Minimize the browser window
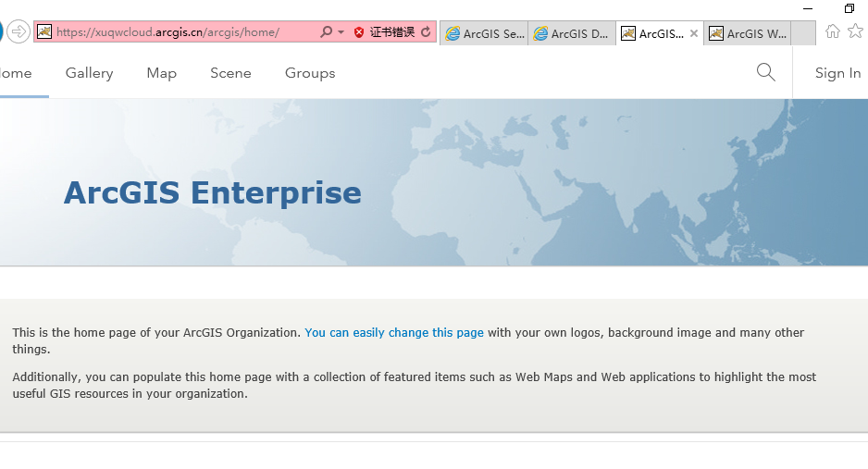Image resolution: width=868 pixels, height=469 pixels. pos(808,8)
